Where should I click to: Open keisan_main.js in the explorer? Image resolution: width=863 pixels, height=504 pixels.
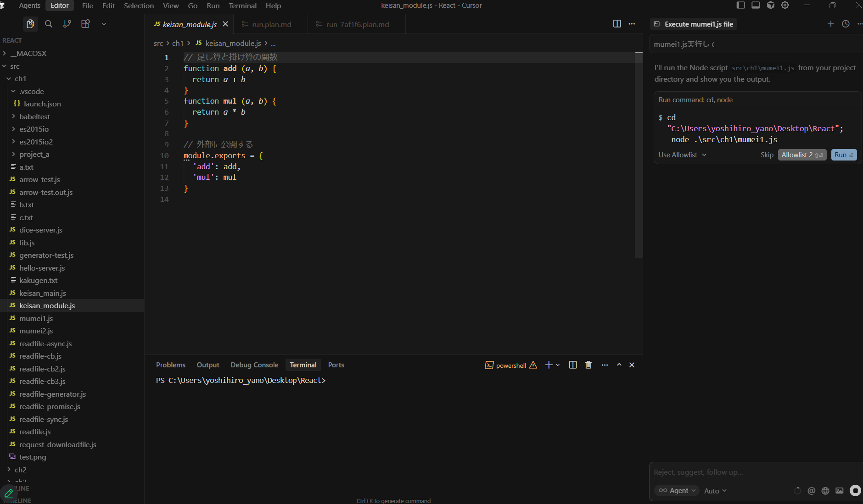72,294
